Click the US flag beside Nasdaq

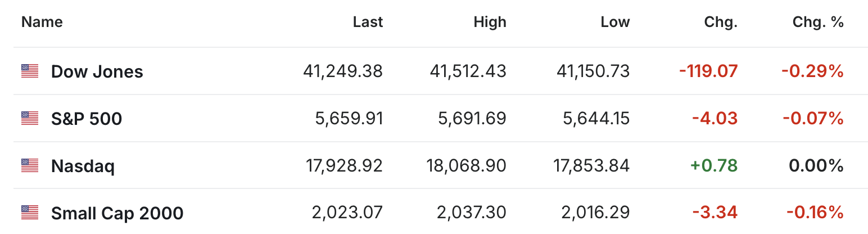click(x=30, y=165)
